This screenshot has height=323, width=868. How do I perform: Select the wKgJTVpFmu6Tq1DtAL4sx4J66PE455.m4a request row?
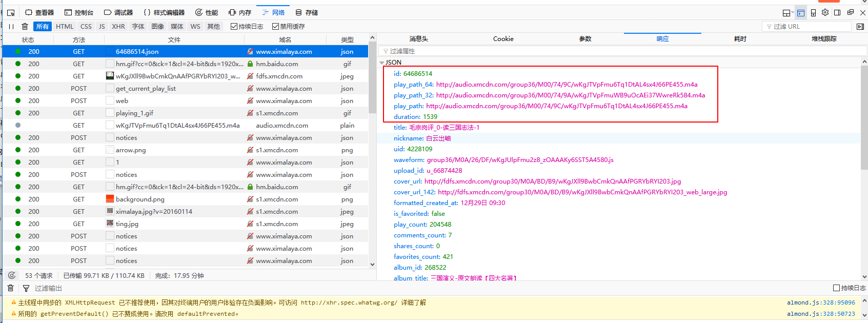pyautogui.click(x=185, y=126)
